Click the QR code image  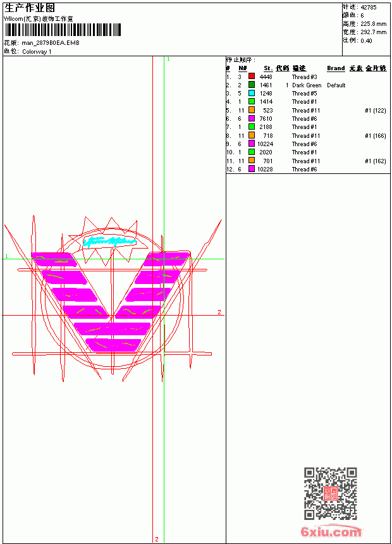(x=331, y=493)
